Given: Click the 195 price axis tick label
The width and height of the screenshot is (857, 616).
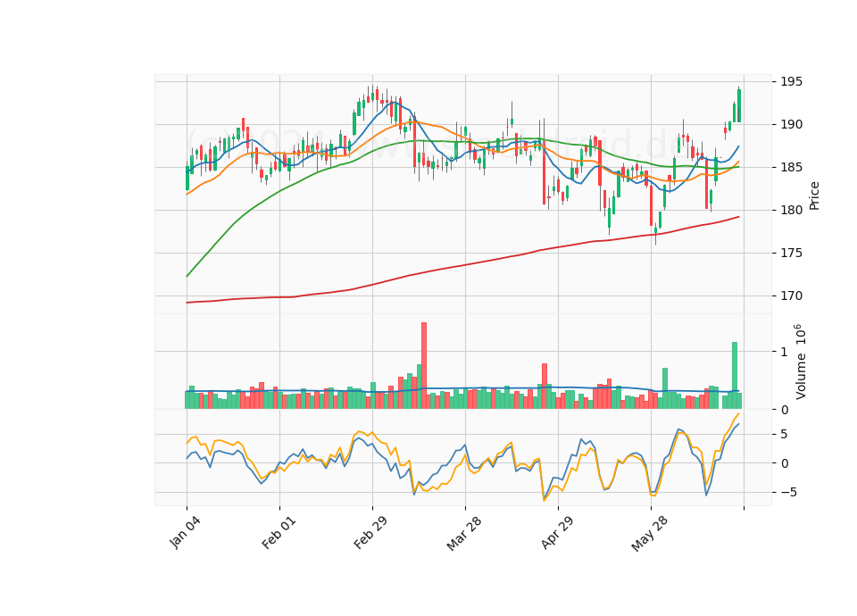Looking at the screenshot, I should point(792,81).
